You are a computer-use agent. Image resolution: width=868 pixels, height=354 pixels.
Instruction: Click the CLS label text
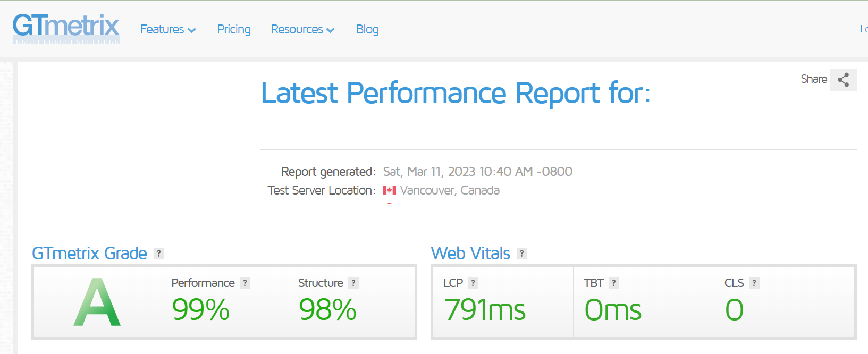pyautogui.click(x=734, y=283)
